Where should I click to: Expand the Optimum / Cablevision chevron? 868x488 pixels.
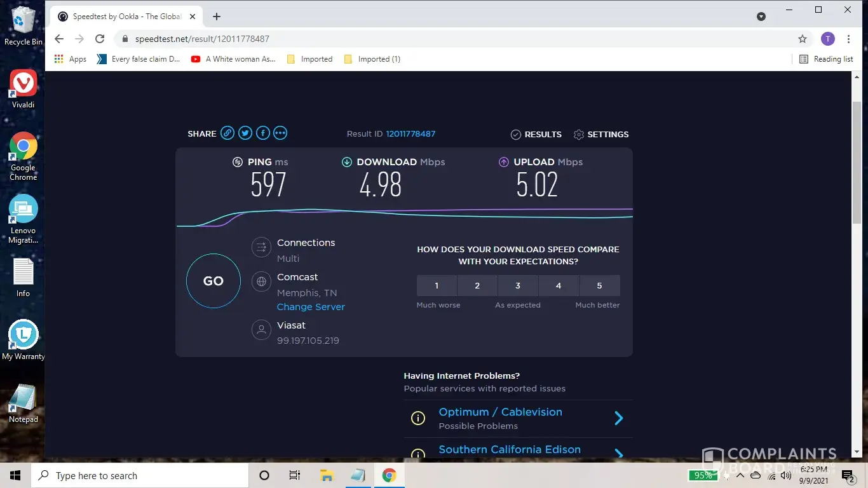tap(619, 418)
